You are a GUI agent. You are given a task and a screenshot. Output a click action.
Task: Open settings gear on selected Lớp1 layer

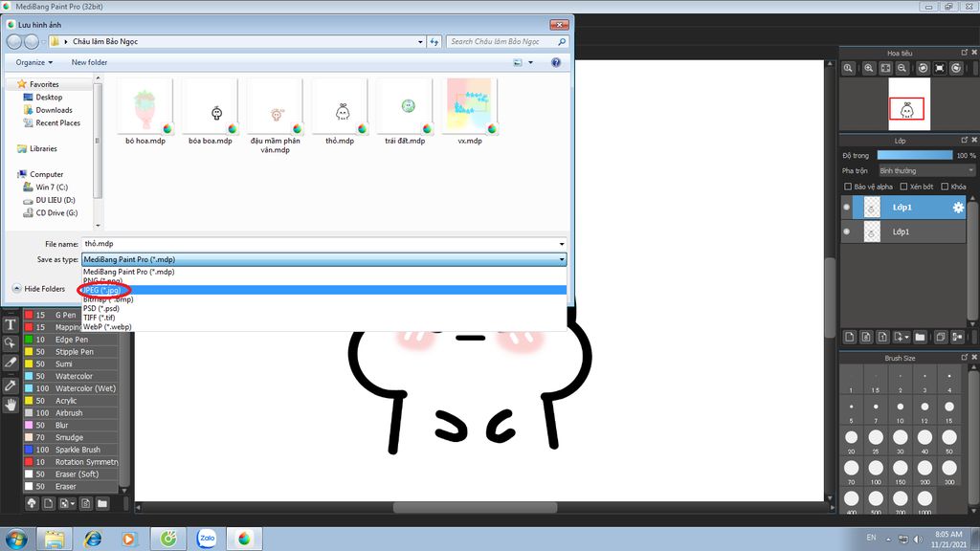click(x=958, y=208)
